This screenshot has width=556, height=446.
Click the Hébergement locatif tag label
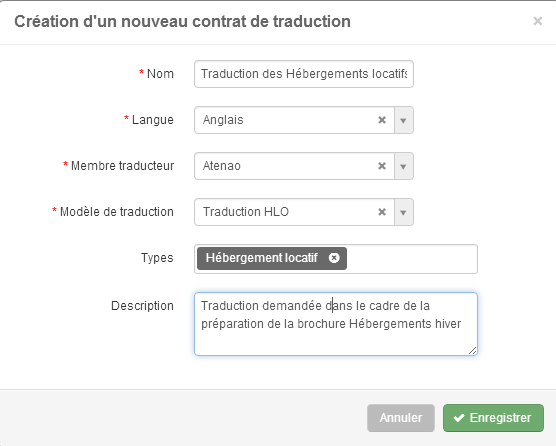click(262, 258)
